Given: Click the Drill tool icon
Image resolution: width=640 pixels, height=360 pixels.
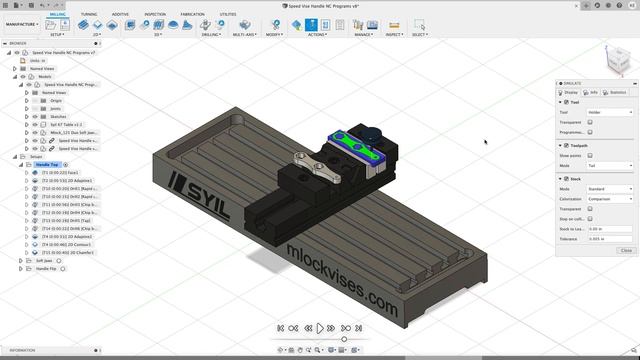Looking at the screenshot, I should click(x=205, y=25).
